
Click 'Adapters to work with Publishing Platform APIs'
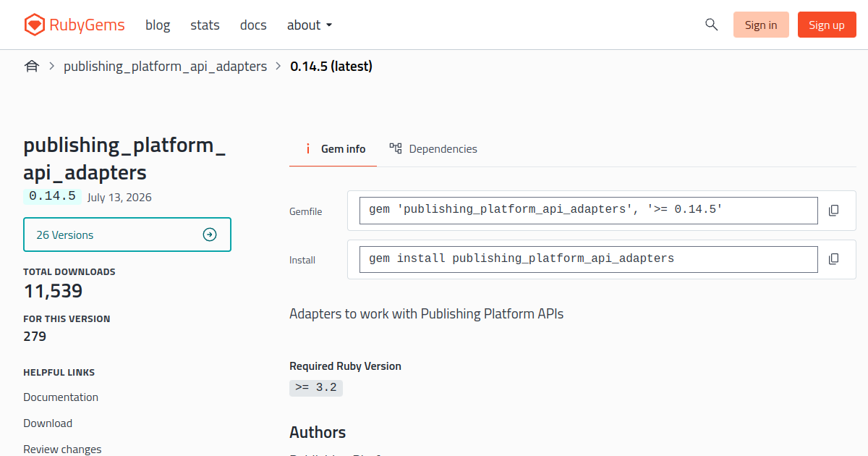tap(426, 314)
